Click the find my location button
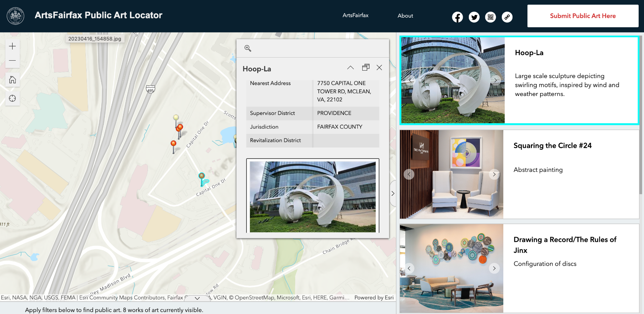644x314 pixels. 12,98
